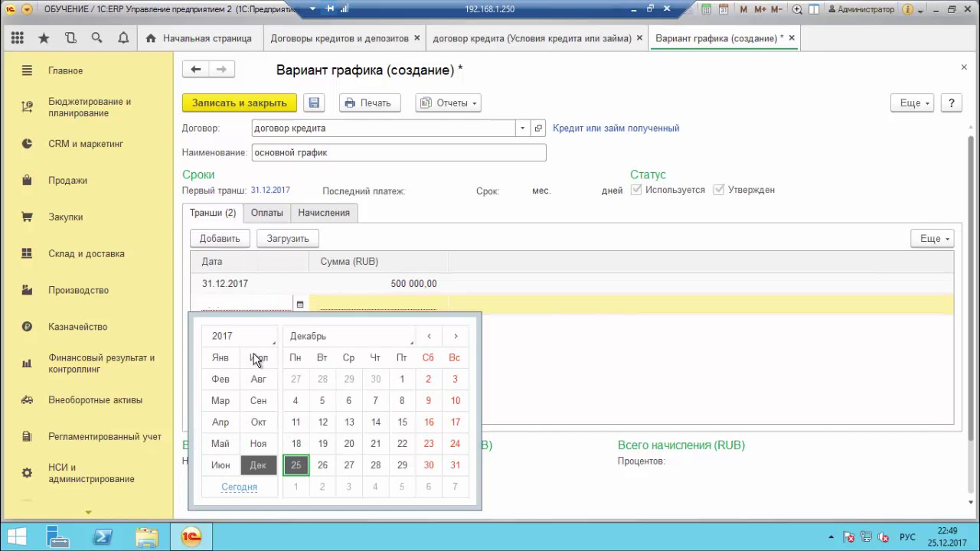980x551 pixels.
Task: Open Favorites star icon
Action: point(44,38)
